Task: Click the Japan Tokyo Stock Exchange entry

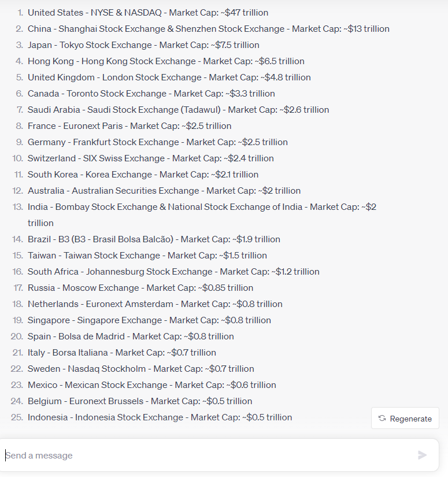Action: (143, 45)
